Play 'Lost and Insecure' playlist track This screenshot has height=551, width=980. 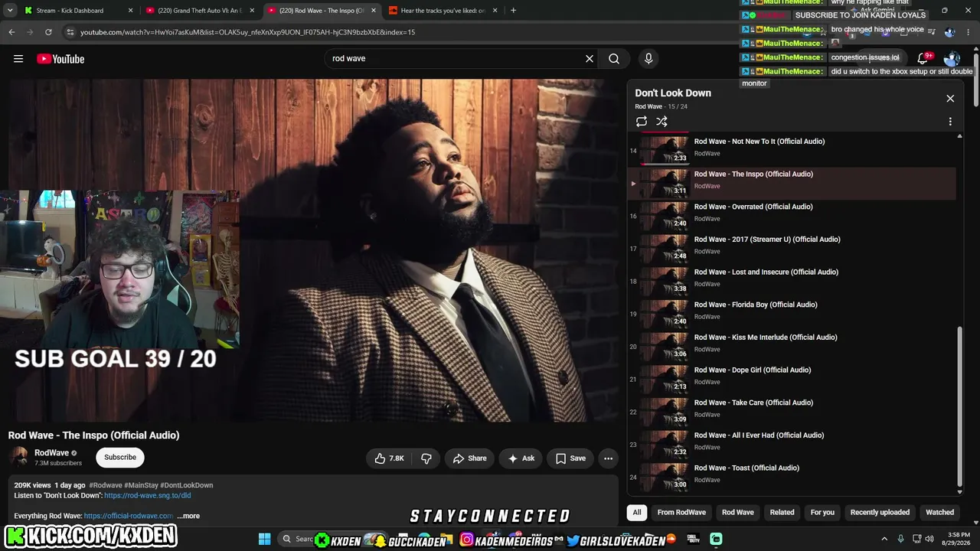tap(792, 282)
